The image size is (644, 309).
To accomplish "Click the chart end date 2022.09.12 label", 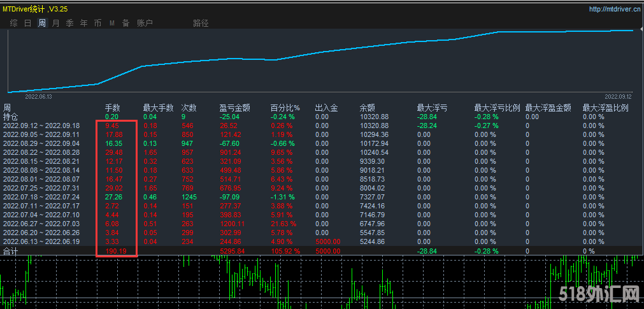I will pos(618,97).
